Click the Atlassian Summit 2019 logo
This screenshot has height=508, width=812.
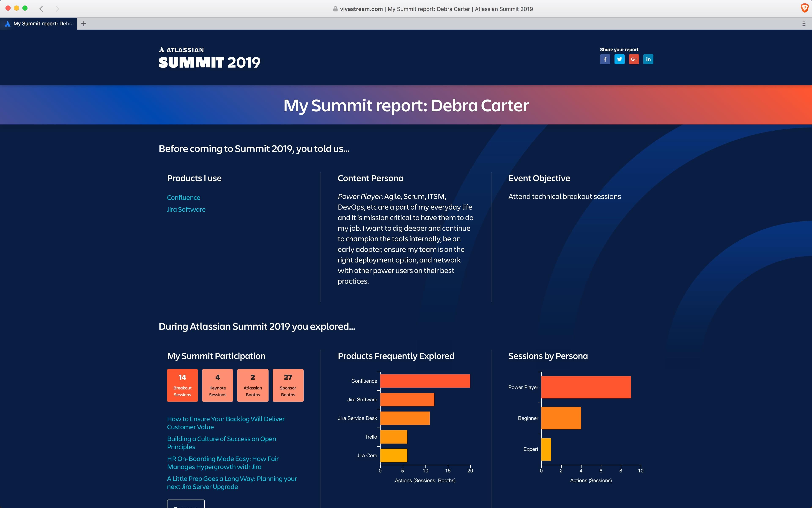coord(209,57)
